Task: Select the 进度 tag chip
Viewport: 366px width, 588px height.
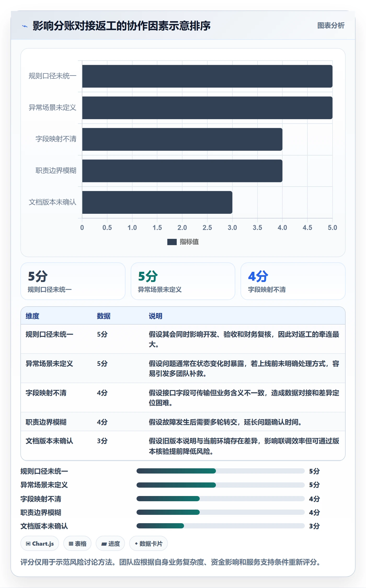Action: 110,544
